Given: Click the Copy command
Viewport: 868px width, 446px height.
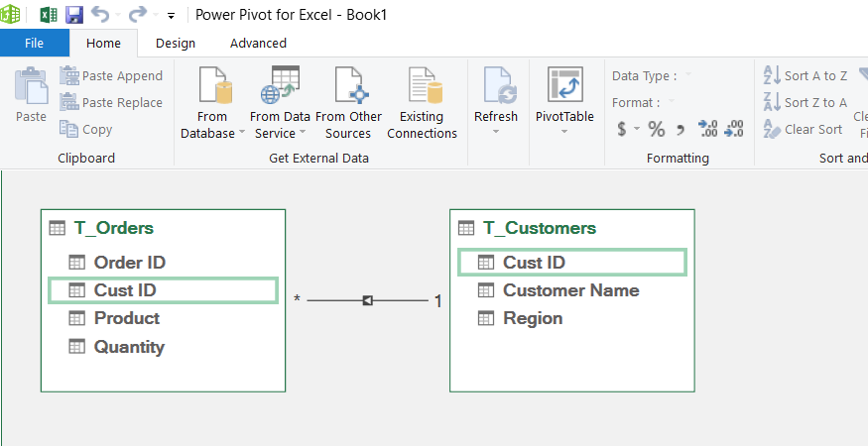Looking at the screenshot, I should pyautogui.click(x=85, y=129).
